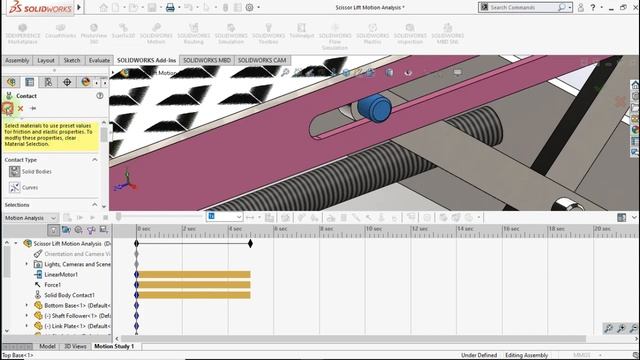Cancel the Contact with the red X
Viewport: 640px width, 360px height.
(x=20, y=108)
